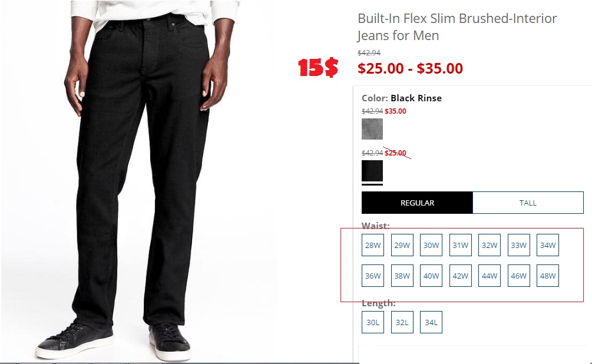Select the 31W waist button
The width and height of the screenshot is (592, 364).
460,245
